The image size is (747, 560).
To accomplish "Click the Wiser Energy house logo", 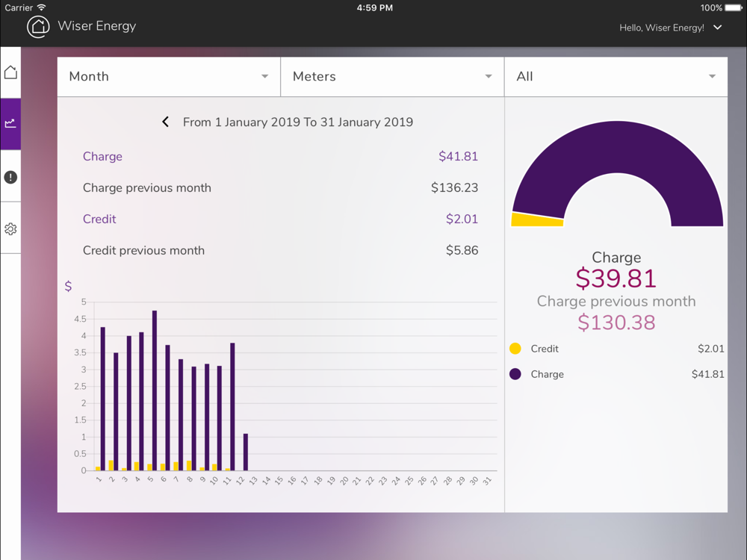I will pos(38,27).
